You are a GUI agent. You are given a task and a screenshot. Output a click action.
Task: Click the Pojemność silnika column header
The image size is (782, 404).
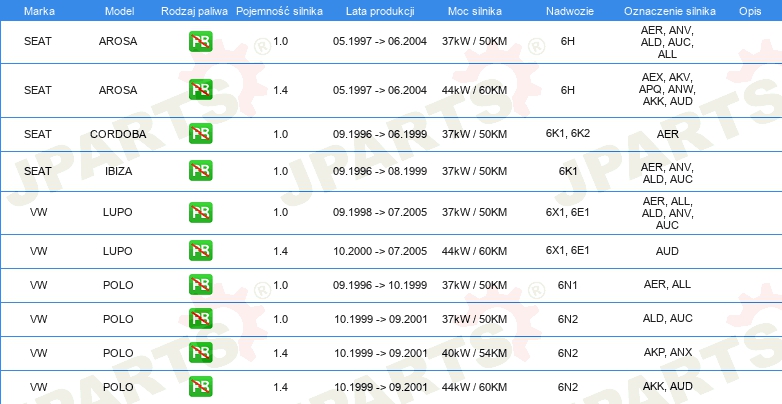(x=279, y=11)
